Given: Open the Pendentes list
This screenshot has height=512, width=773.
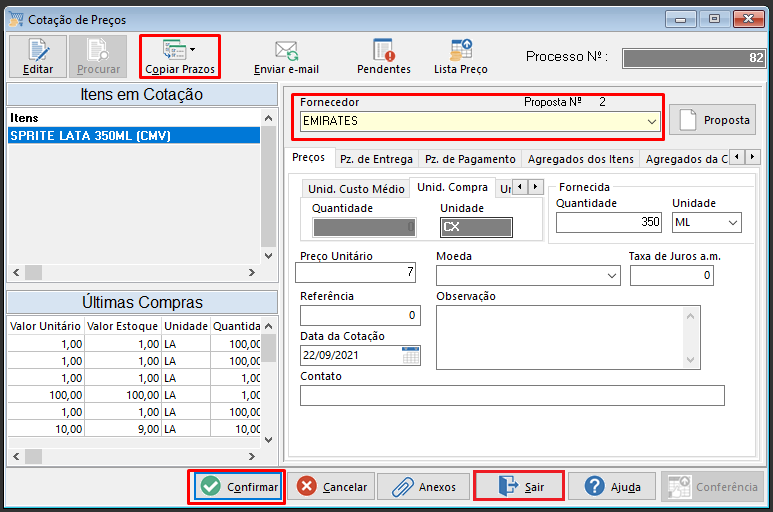Looking at the screenshot, I should coord(384,56).
